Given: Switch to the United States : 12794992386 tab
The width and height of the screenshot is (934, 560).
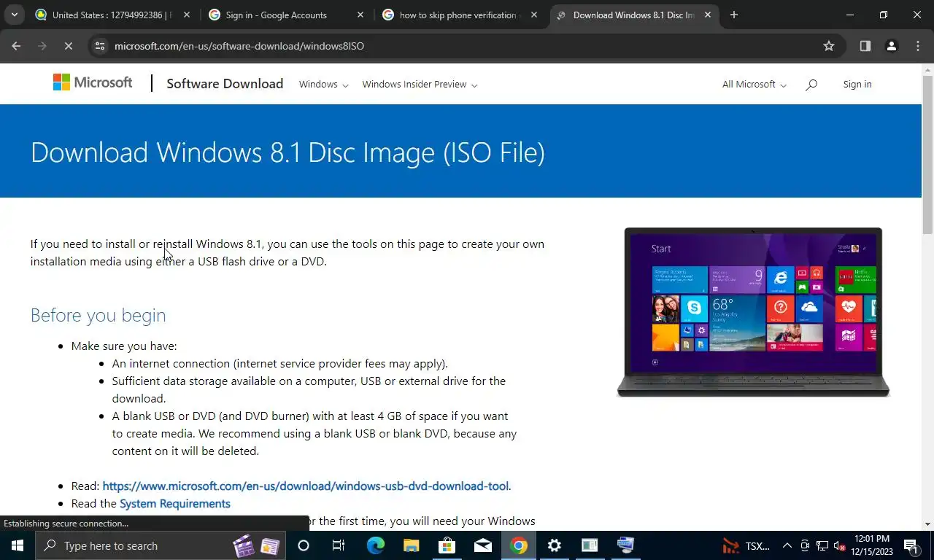Looking at the screenshot, I should (x=112, y=15).
